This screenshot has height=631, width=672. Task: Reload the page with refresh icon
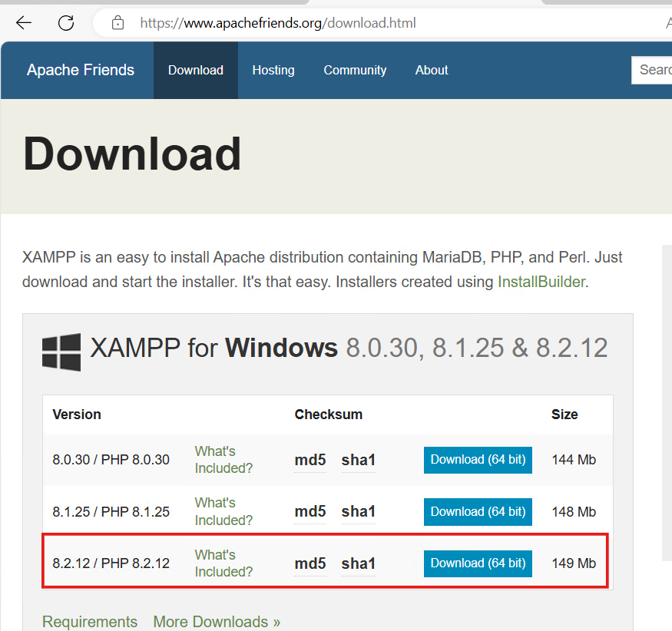[x=66, y=23]
